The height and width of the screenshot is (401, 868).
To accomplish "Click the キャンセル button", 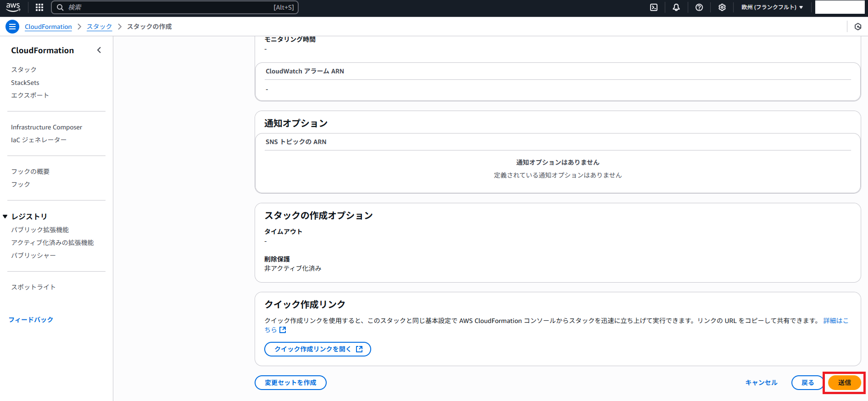I will pos(761,383).
